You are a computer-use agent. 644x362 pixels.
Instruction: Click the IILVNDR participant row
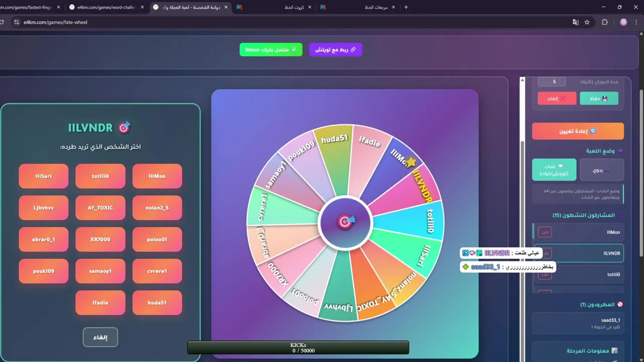[x=578, y=253]
